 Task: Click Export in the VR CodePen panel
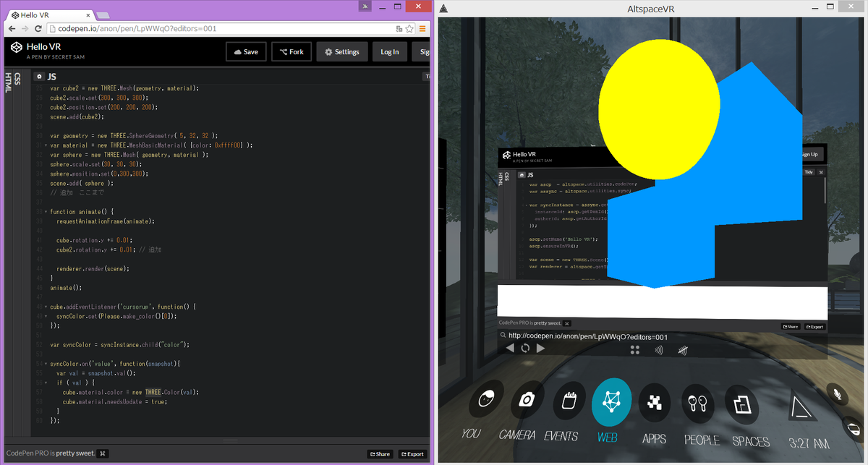pyautogui.click(x=814, y=327)
